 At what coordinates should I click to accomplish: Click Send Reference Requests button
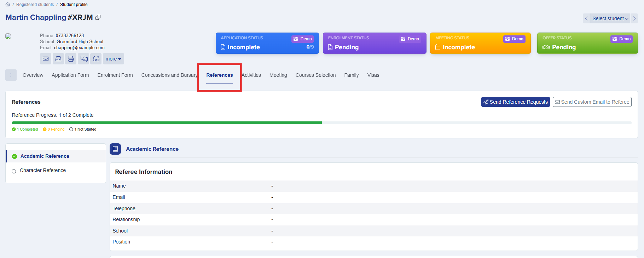pyautogui.click(x=516, y=102)
